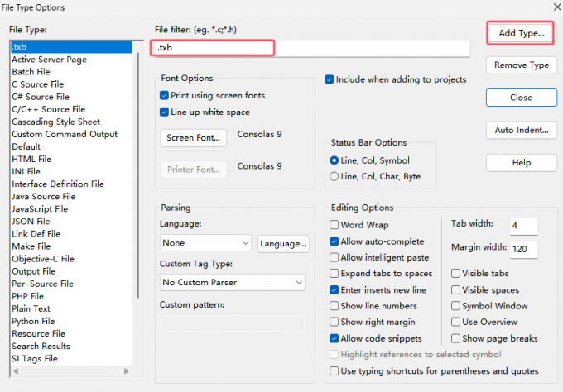Open the Auto Indent... settings
This screenshot has width=563, height=392.
coord(521,130)
